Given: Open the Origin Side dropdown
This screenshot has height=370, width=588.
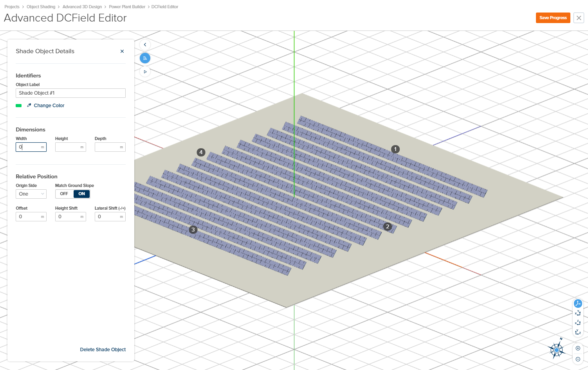Looking at the screenshot, I should coord(31,194).
